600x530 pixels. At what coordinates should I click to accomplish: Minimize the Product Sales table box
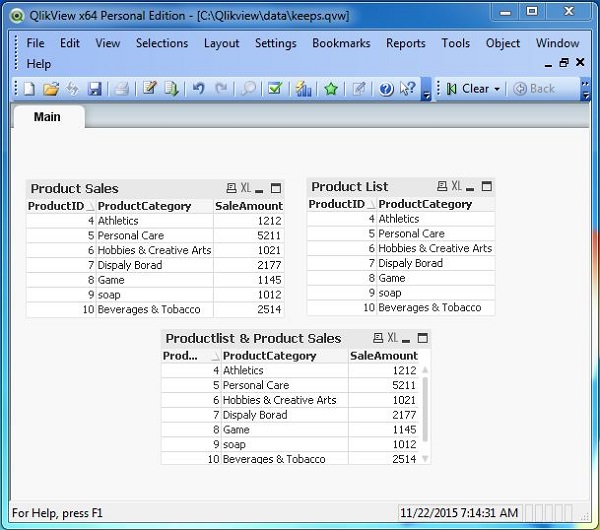pyautogui.click(x=259, y=189)
